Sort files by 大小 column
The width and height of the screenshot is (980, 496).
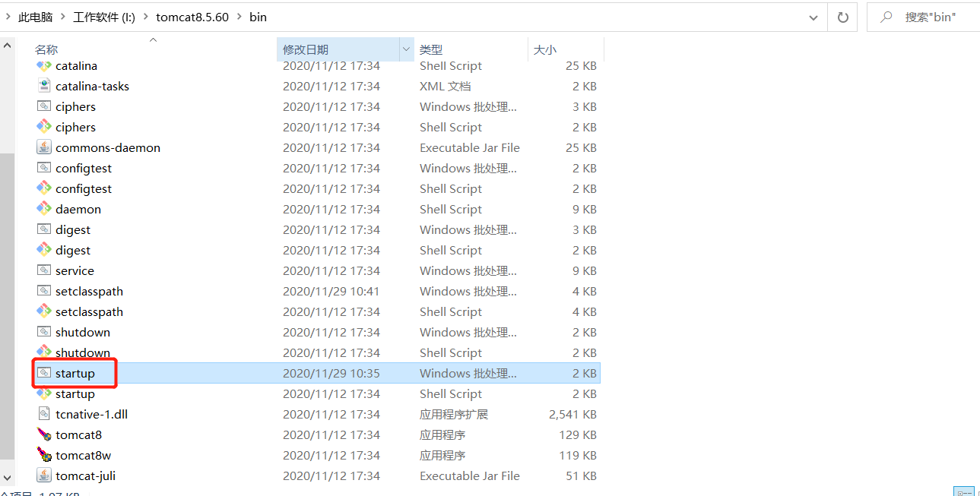click(x=545, y=49)
